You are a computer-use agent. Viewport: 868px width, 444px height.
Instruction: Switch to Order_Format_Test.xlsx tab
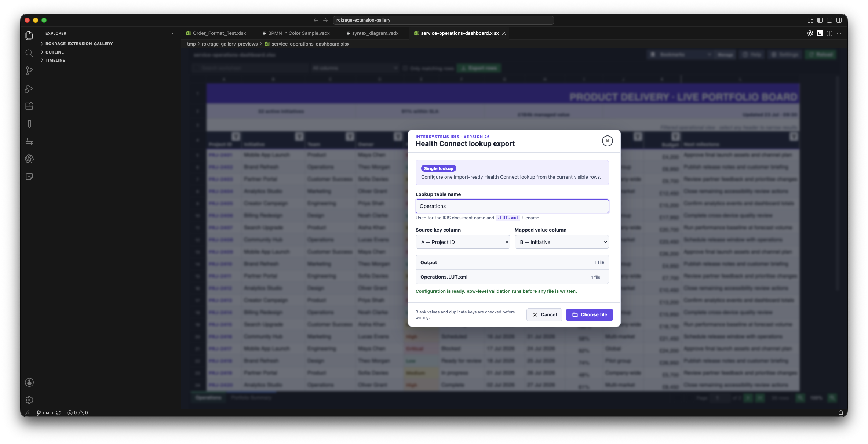[x=219, y=33]
